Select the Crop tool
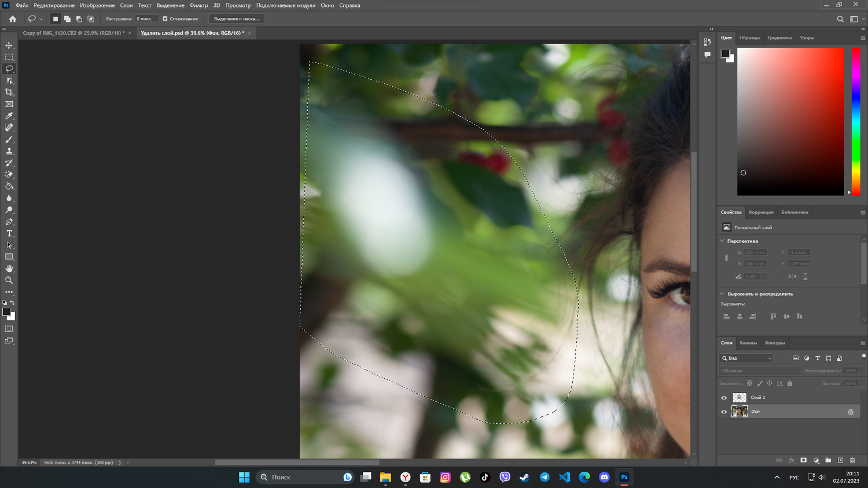The image size is (868, 488). (9, 93)
